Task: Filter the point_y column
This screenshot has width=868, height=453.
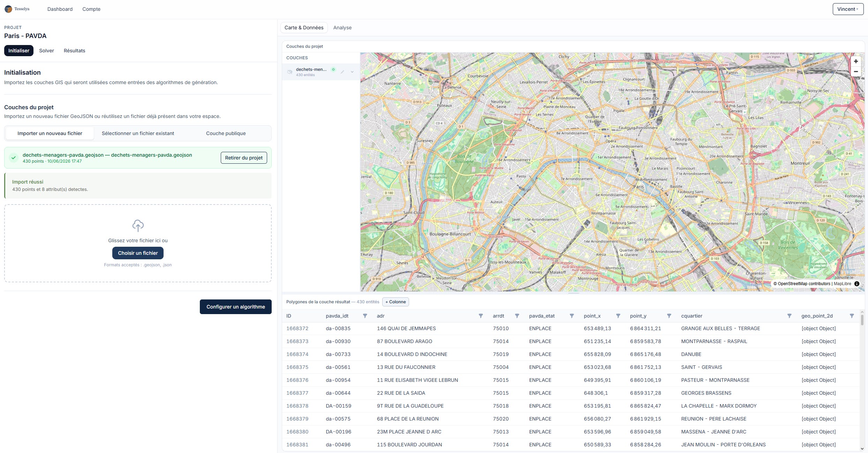Action: (x=669, y=316)
